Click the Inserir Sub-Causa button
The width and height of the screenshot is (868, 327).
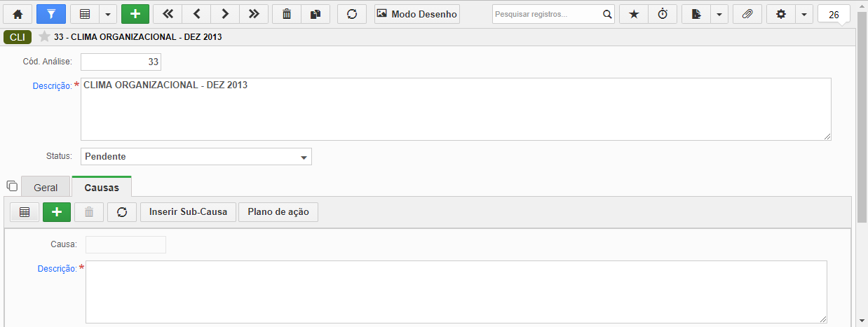coord(189,212)
